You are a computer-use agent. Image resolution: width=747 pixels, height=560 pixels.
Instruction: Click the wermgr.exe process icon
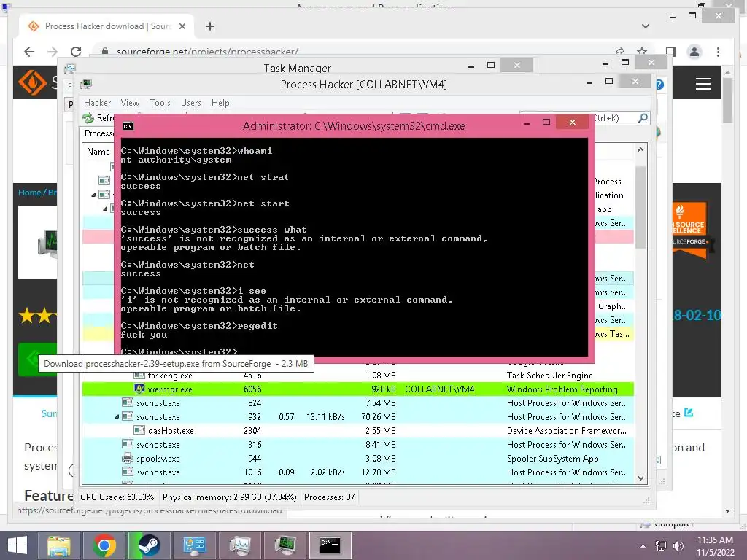pos(139,389)
